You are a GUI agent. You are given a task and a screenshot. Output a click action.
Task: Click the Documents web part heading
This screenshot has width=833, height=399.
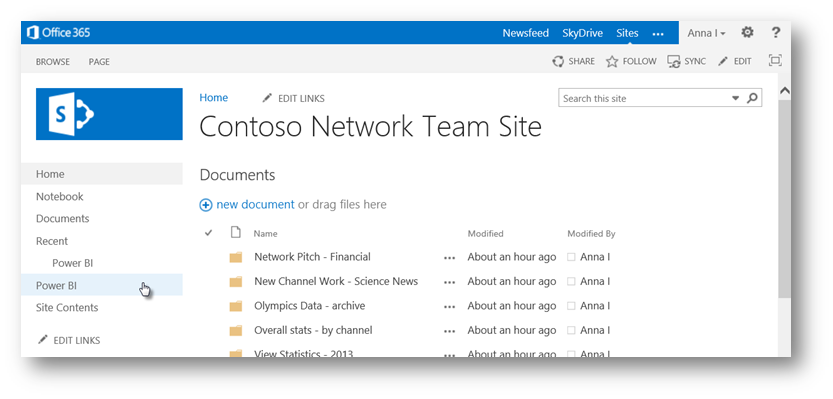pos(237,175)
